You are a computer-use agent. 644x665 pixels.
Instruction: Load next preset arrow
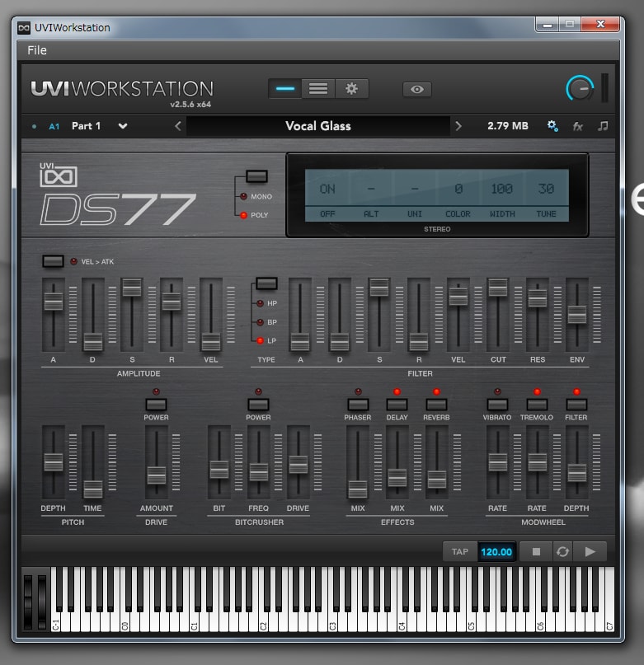pyautogui.click(x=458, y=126)
